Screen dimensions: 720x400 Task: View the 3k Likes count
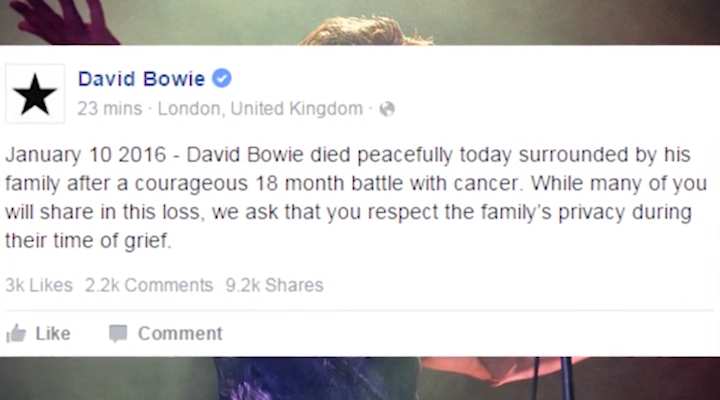point(39,285)
